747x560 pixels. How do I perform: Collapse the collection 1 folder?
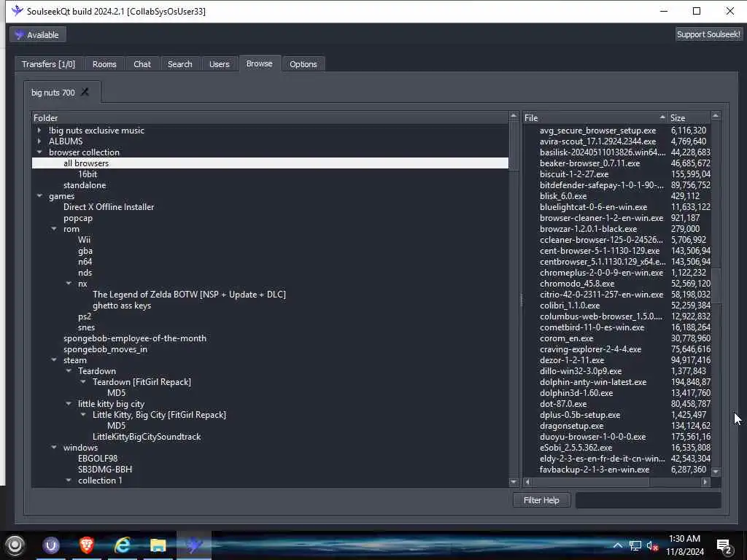(x=69, y=481)
